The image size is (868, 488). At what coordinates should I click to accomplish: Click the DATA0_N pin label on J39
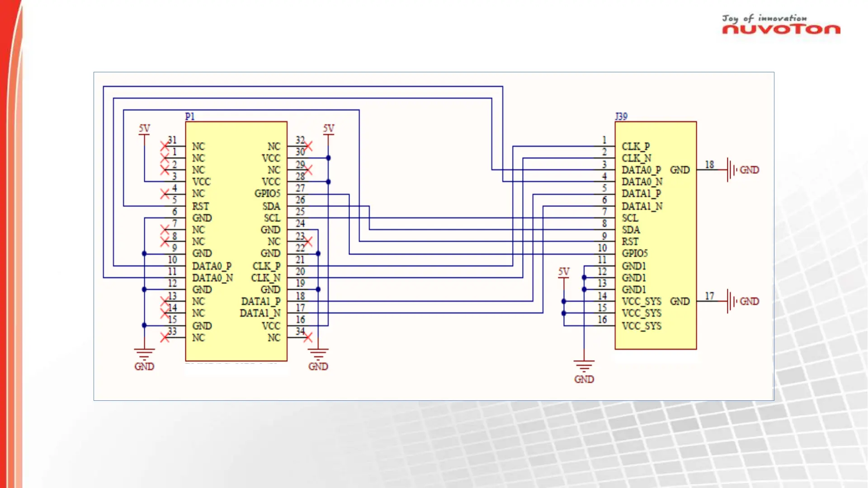click(642, 182)
